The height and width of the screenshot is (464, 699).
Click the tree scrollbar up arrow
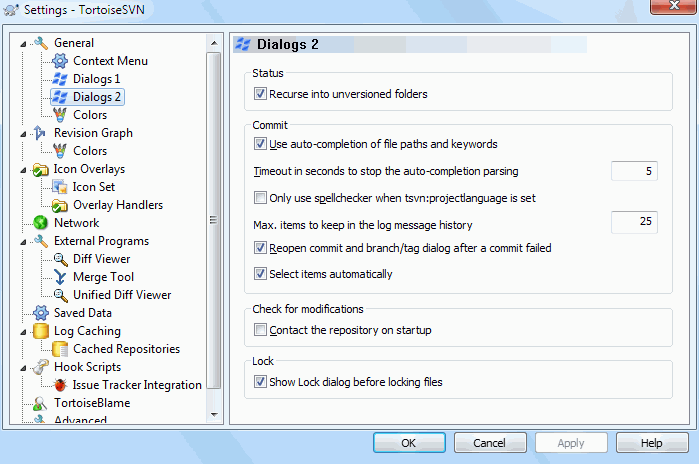click(x=214, y=43)
